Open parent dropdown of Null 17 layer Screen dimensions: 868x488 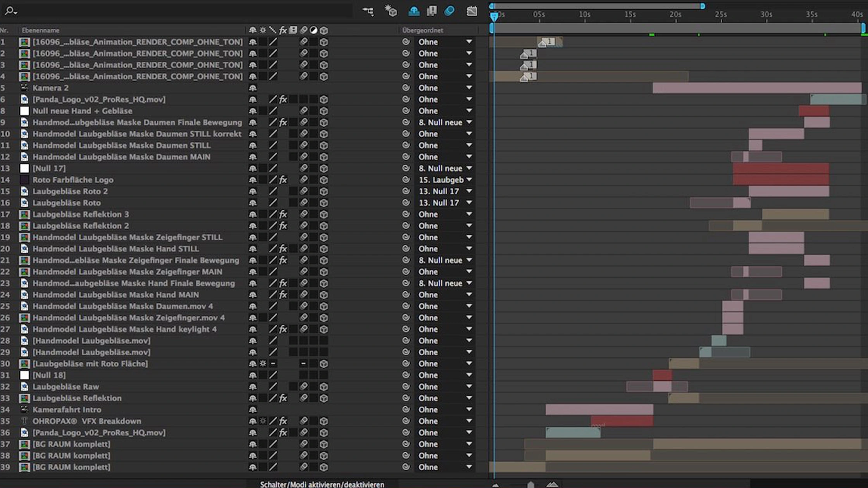click(445, 168)
